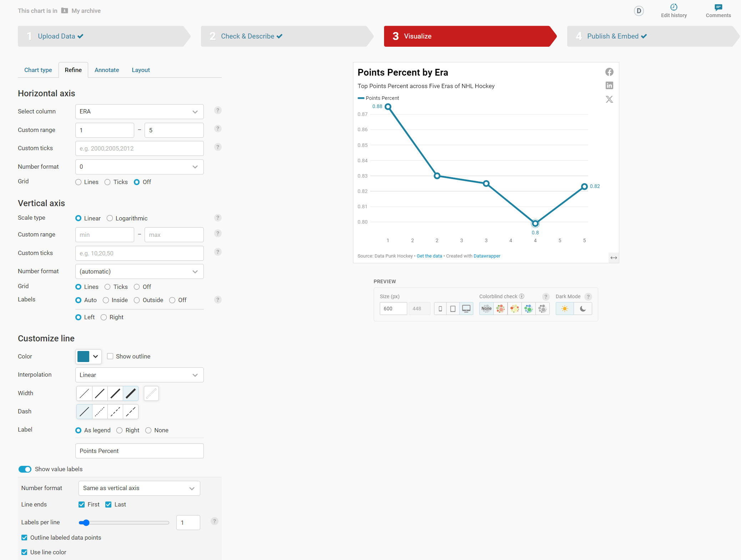Viewport: 741px width, 560px height.
Task: Click the Get the data link
Action: [429, 256]
